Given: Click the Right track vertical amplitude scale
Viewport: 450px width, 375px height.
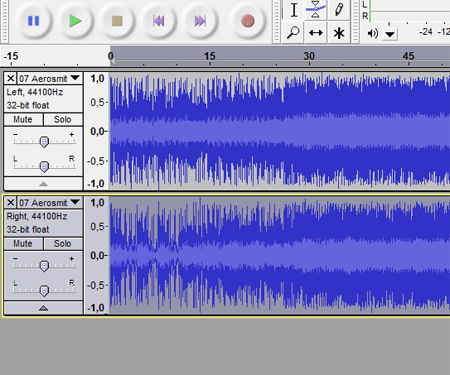Looking at the screenshot, I should point(96,255).
